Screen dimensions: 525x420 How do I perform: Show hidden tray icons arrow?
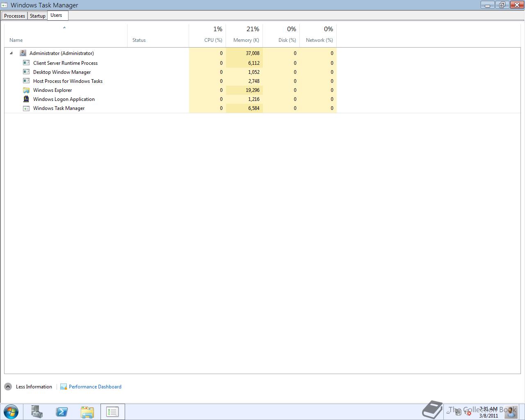(448, 412)
